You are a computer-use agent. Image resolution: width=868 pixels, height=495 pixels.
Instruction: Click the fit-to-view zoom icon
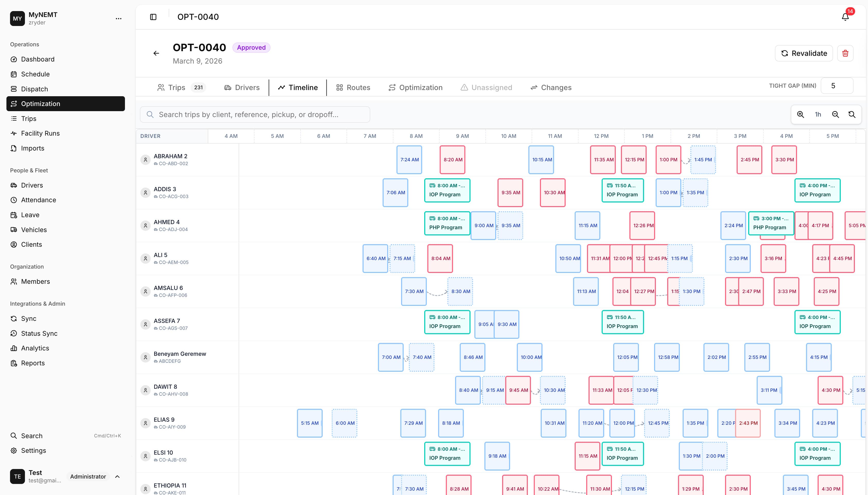[x=852, y=114]
